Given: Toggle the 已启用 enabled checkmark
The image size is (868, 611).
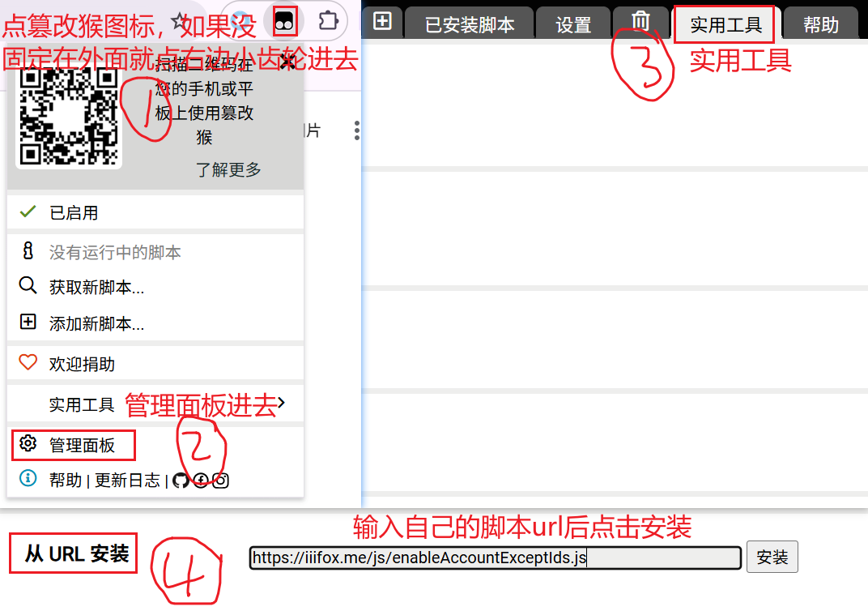Looking at the screenshot, I should click(x=28, y=212).
